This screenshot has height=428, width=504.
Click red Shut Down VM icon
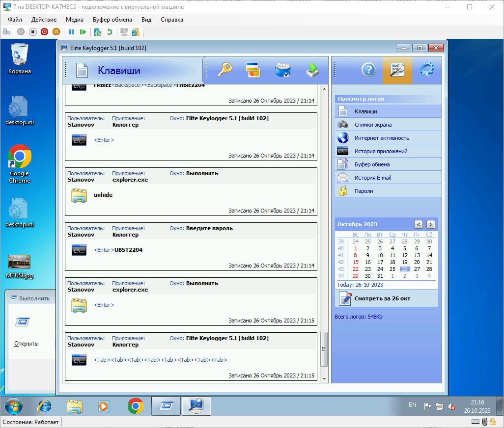[x=44, y=32]
